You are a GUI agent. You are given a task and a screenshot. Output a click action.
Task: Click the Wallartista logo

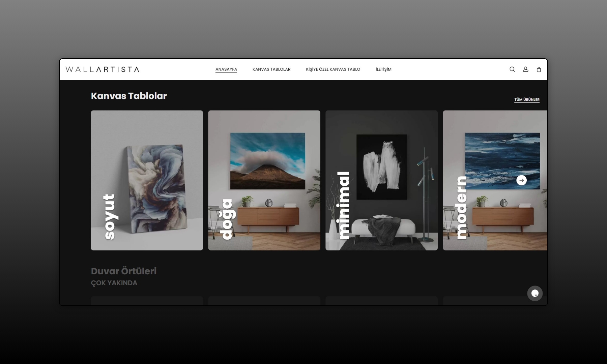point(102,69)
